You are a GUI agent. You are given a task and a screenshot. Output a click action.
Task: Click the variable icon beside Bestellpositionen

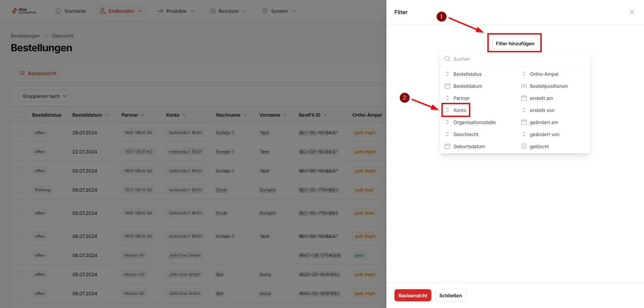(x=524, y=86)
